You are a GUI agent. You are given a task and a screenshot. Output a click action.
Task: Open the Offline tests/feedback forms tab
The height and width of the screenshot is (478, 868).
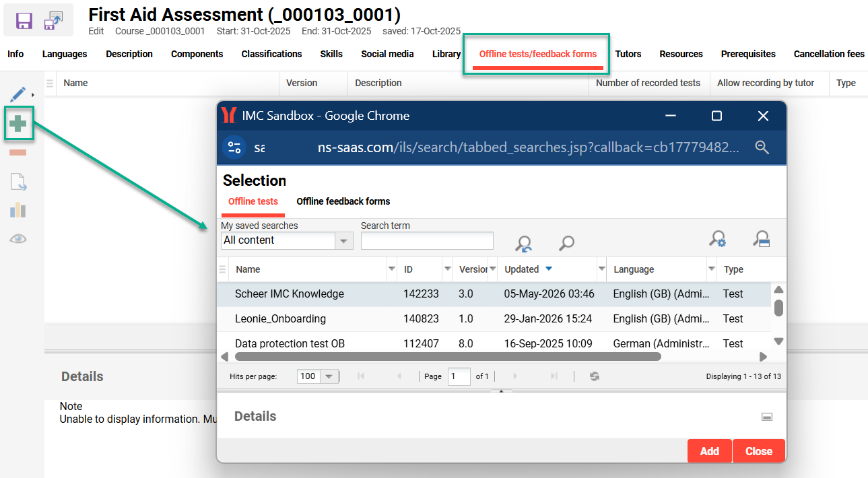(x=538, y=54)
